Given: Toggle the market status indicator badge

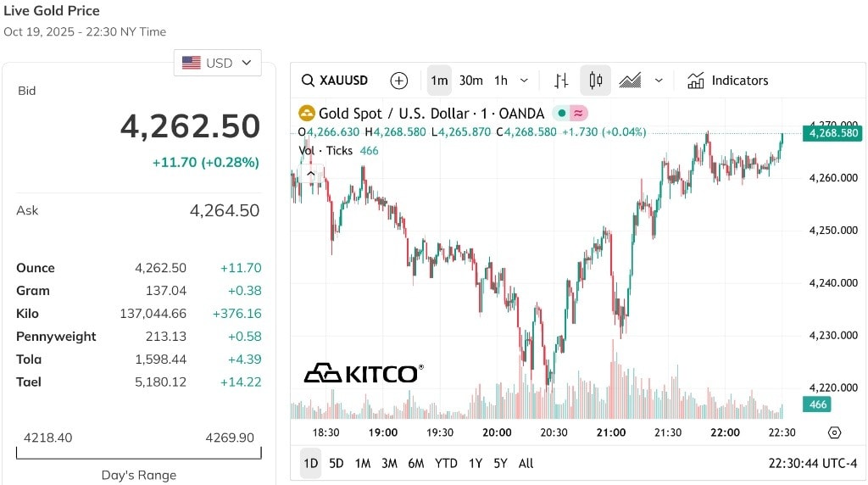Looking at the screenshot, I should click(x=570, y=113).
